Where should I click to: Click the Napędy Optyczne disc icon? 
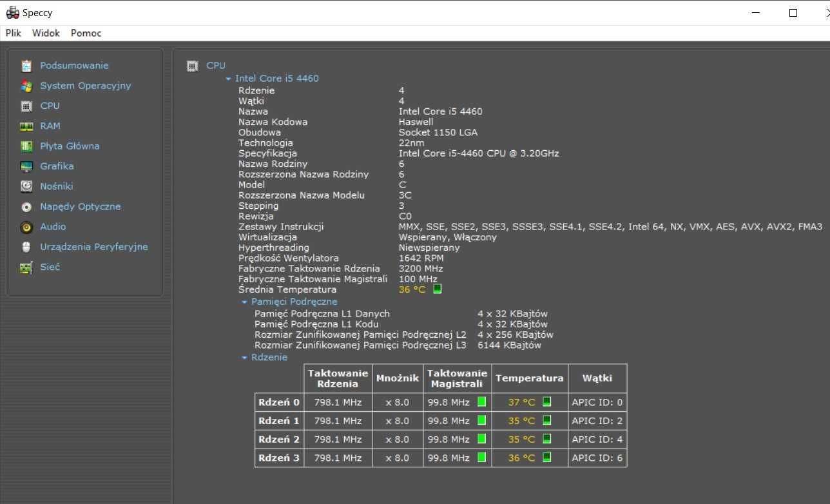pos(26,207)
